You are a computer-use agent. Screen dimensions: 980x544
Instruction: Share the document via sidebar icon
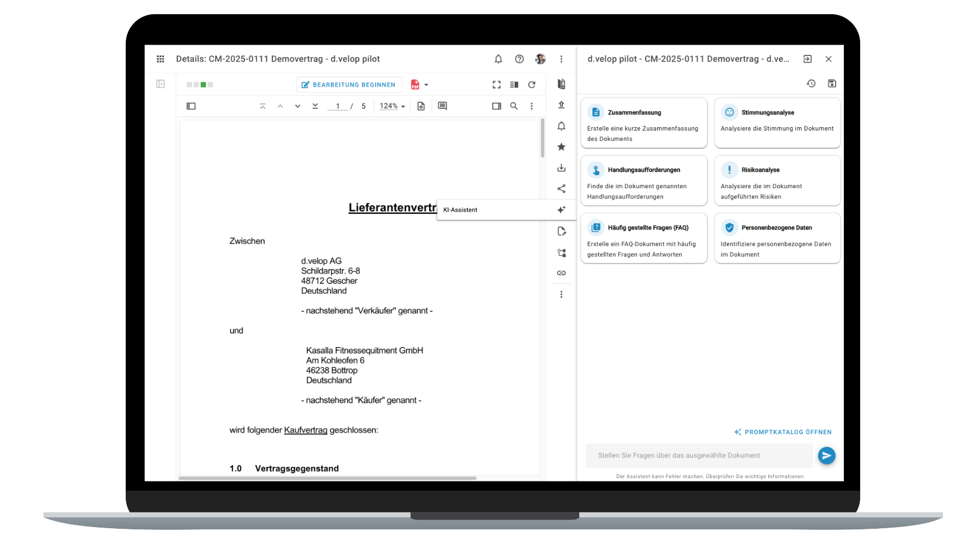click(x=561, y=189)
